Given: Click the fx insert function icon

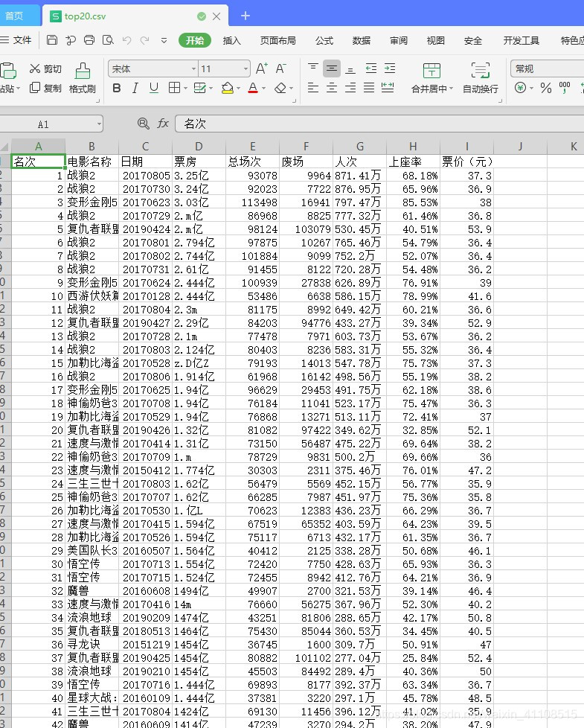Looking at the screenshot, I should [163, 124].
